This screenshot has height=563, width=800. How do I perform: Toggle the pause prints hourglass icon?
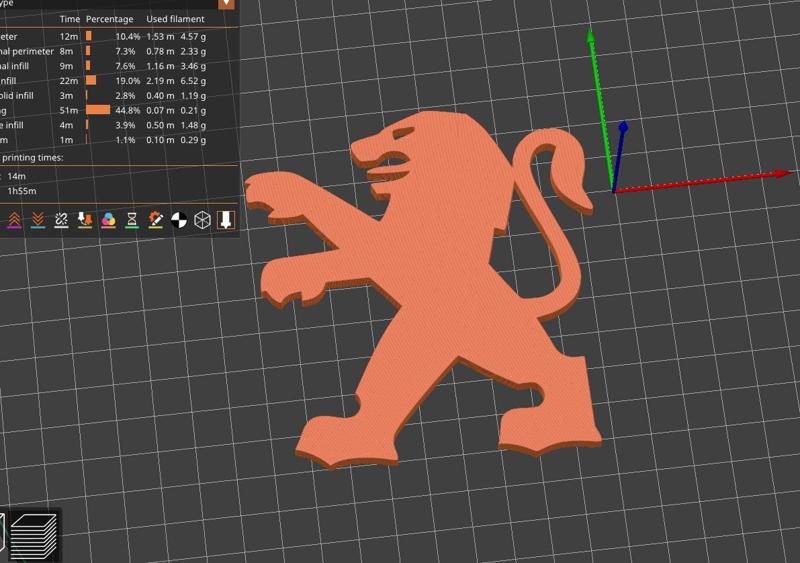coord(132,220)
